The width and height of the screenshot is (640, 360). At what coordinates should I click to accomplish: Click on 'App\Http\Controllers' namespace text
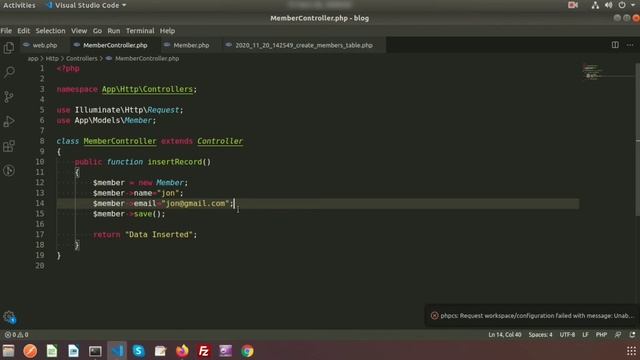pos(147,89)
